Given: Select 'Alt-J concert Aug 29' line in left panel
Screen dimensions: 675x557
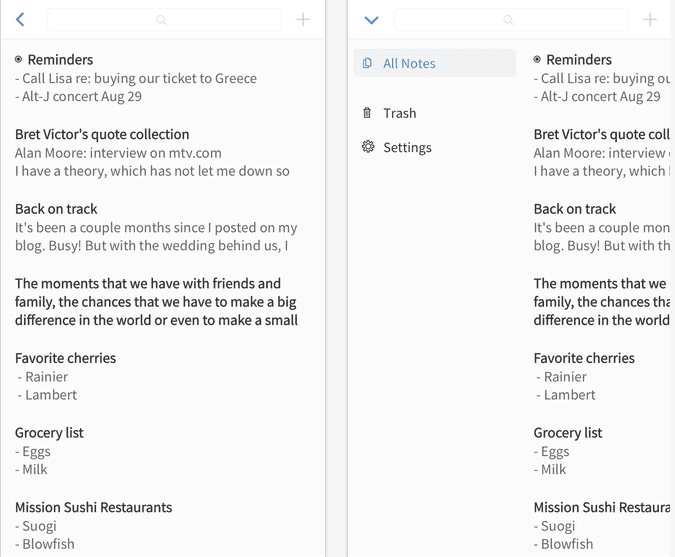Looking at the screenshot, I should (x=78, y=96).
